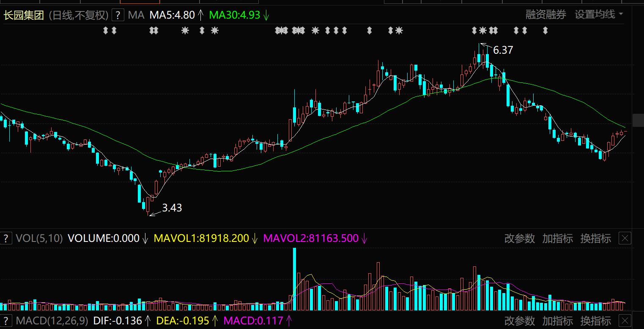Click 加指标 in the VOL panel

tap(557, 239)
